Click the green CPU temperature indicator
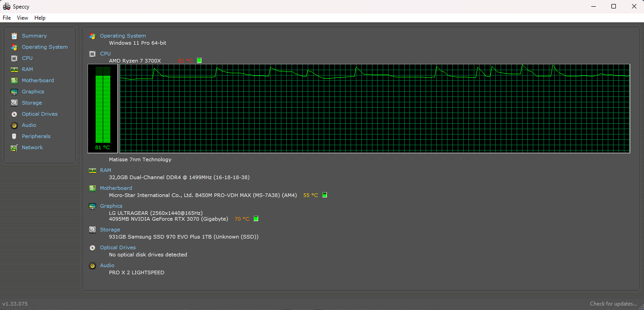 point(199,60)
